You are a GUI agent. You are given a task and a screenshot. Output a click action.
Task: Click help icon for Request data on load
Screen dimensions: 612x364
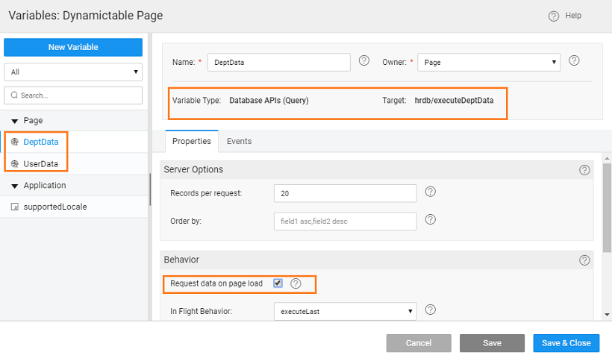click(296, 283)
